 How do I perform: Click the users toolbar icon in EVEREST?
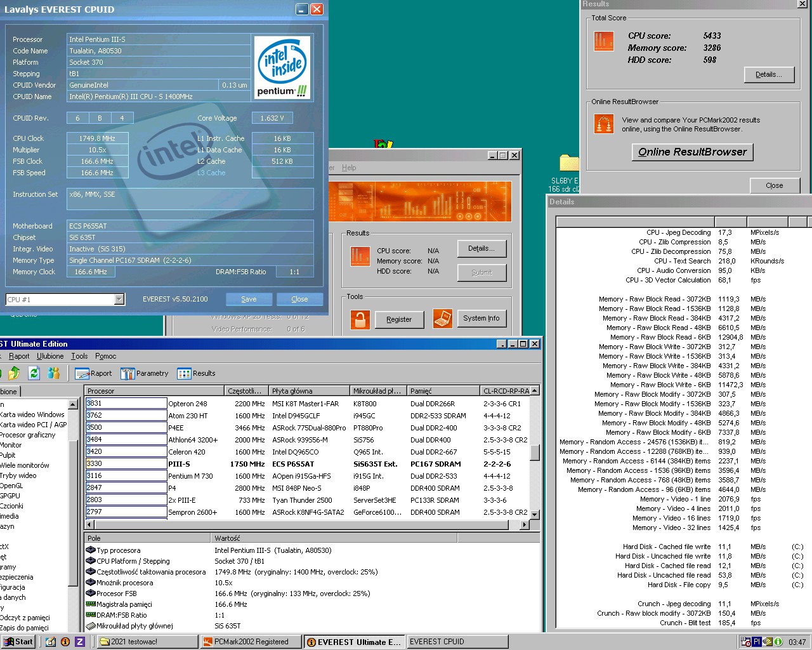pyautogui.click(x=54, y=373)
